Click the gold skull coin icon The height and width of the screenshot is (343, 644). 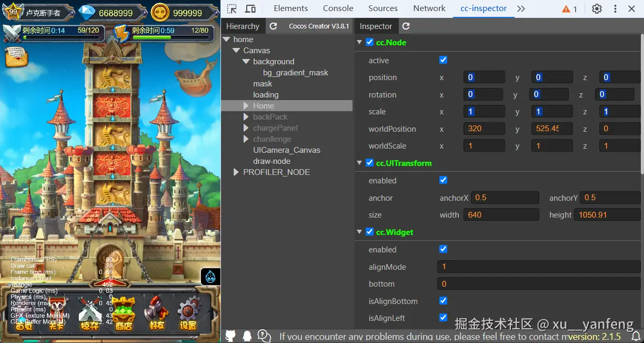pyautogui.click(x=160, y=13)
